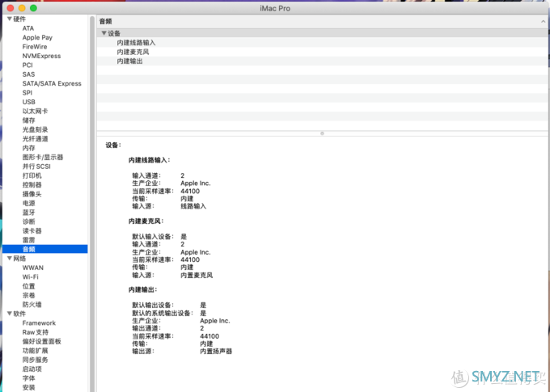Minimize the iMac Pro window
This screenshot has width=550, height=392.
coord(22,8)
